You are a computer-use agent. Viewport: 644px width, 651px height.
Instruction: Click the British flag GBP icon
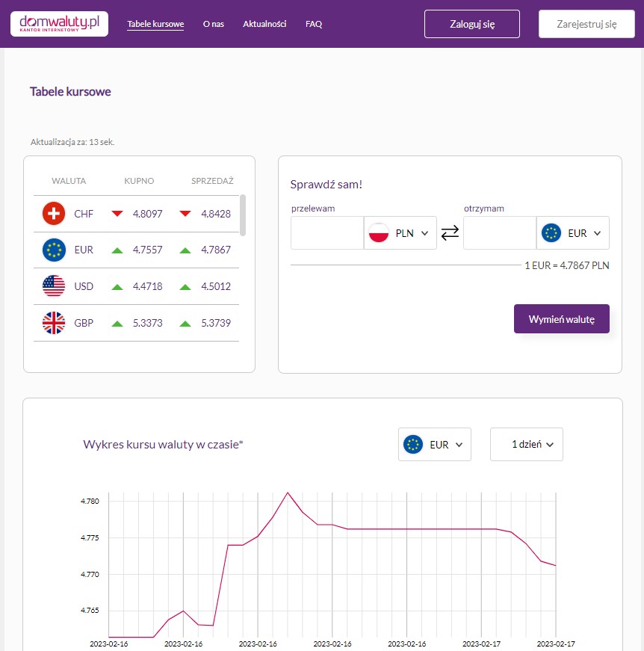[54, 323]
